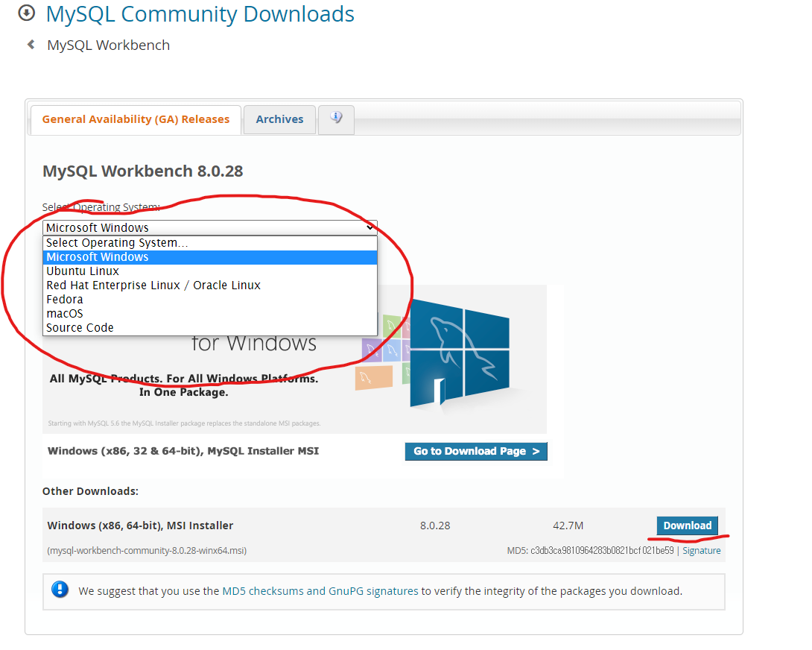Download the Windows 64-bit MSI Installer
This screenshot has height=650, width=812.
point(687,526)
